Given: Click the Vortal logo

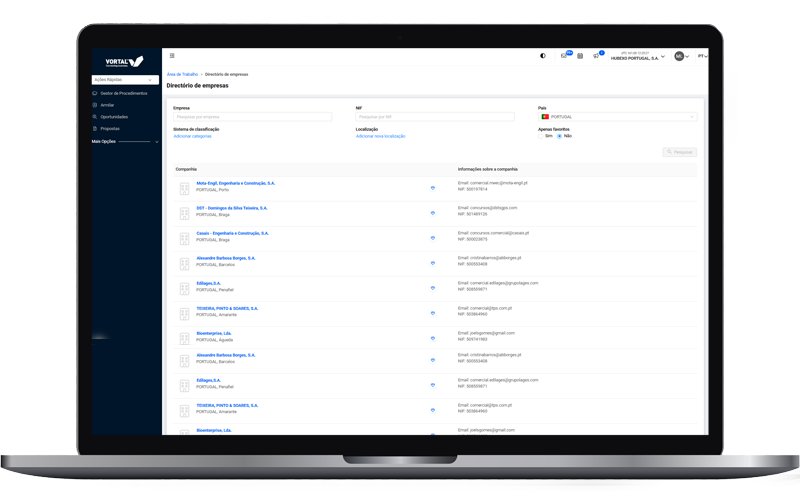Looking at the screenshot, I should click(x=125, y=60).
